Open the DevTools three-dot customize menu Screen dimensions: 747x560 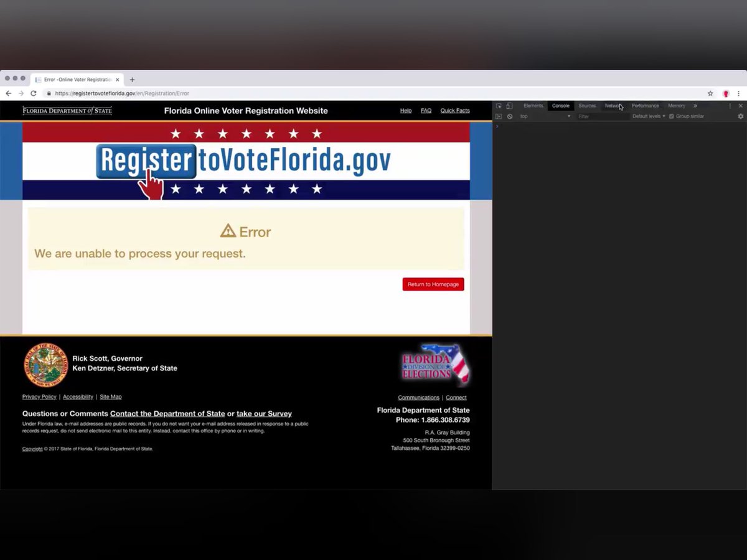pyautogui.click(x=730, y=106)
